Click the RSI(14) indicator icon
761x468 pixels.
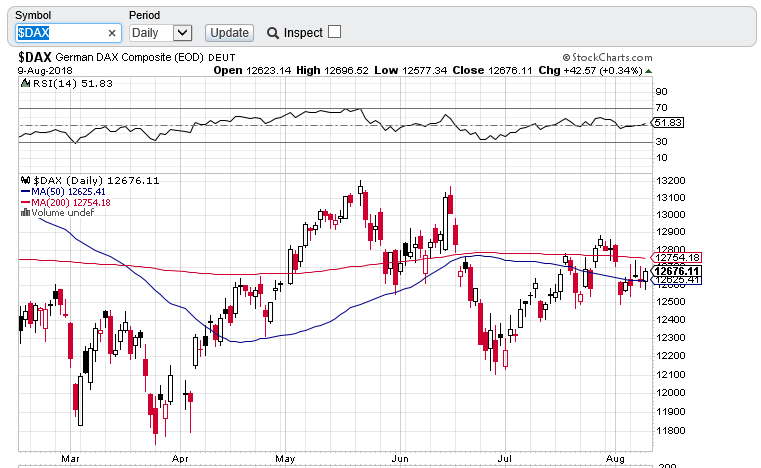[25, 84]
